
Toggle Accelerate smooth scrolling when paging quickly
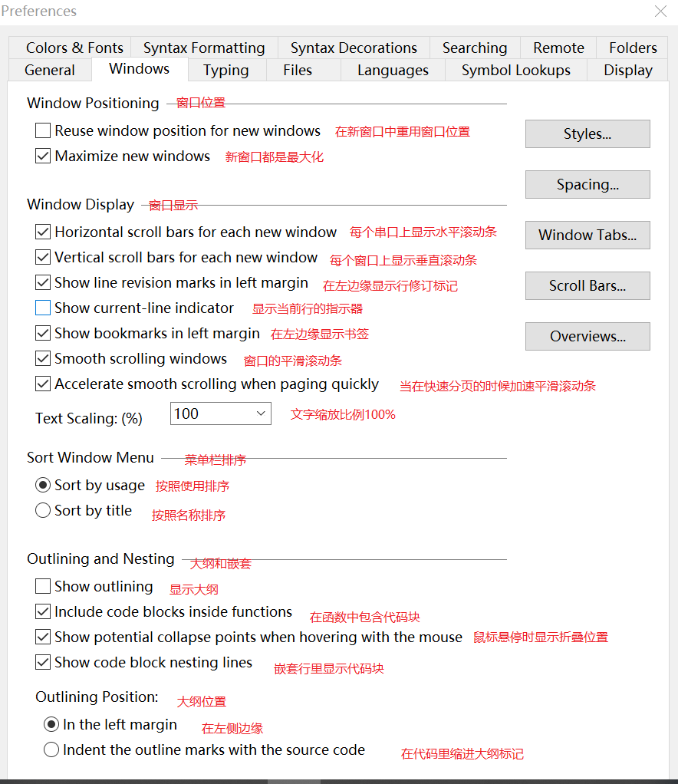coord(43,384)
